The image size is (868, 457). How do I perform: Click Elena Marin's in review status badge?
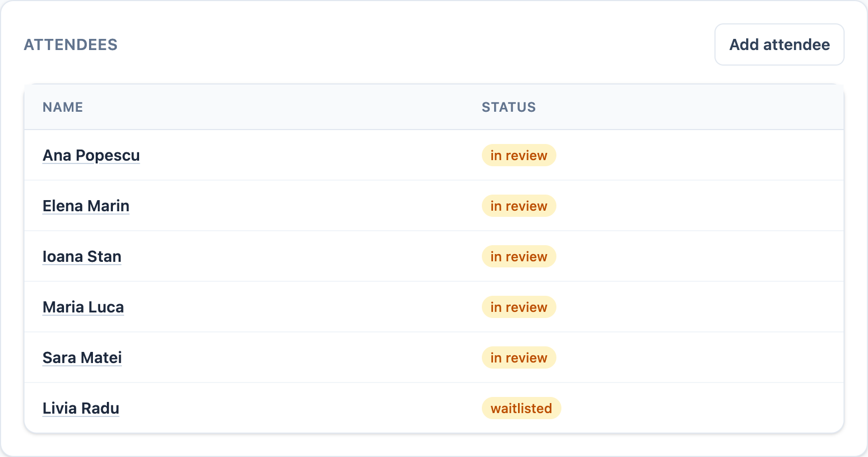[x=519, y=206]
